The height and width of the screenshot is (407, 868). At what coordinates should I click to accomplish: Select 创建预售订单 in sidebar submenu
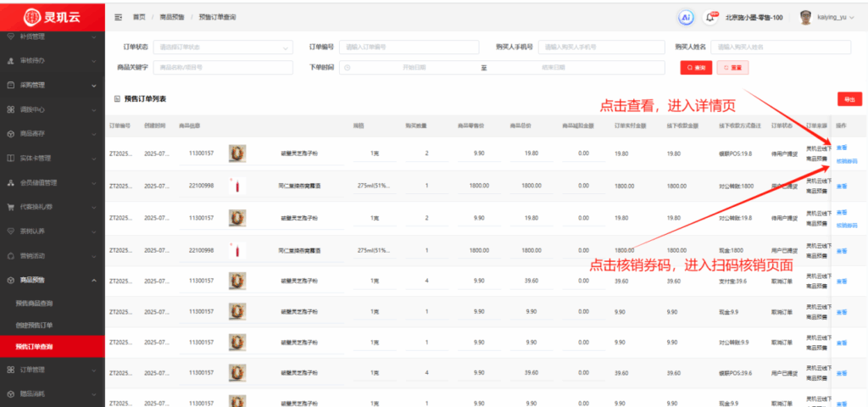click(34, 325)
